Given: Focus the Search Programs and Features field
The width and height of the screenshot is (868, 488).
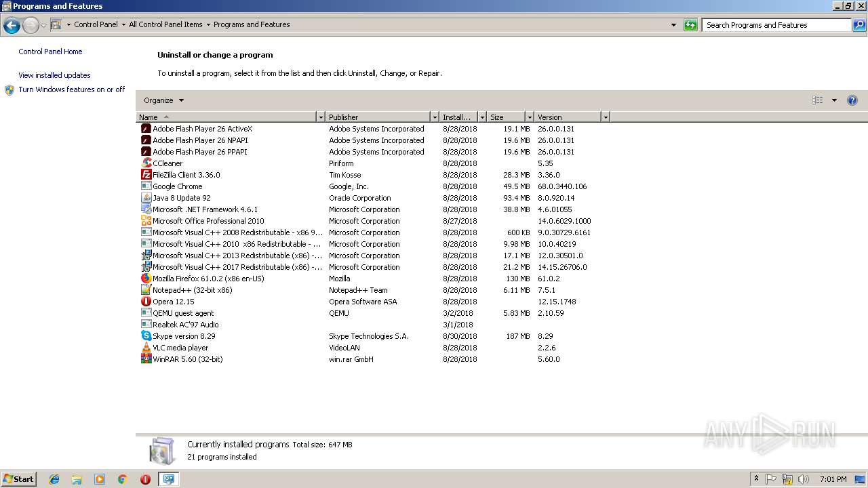Looking at the screenshot, I should (776, 25).
